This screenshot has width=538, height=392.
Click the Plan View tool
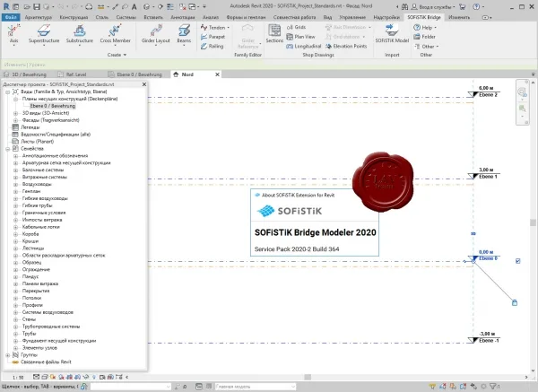click(301, 37)
